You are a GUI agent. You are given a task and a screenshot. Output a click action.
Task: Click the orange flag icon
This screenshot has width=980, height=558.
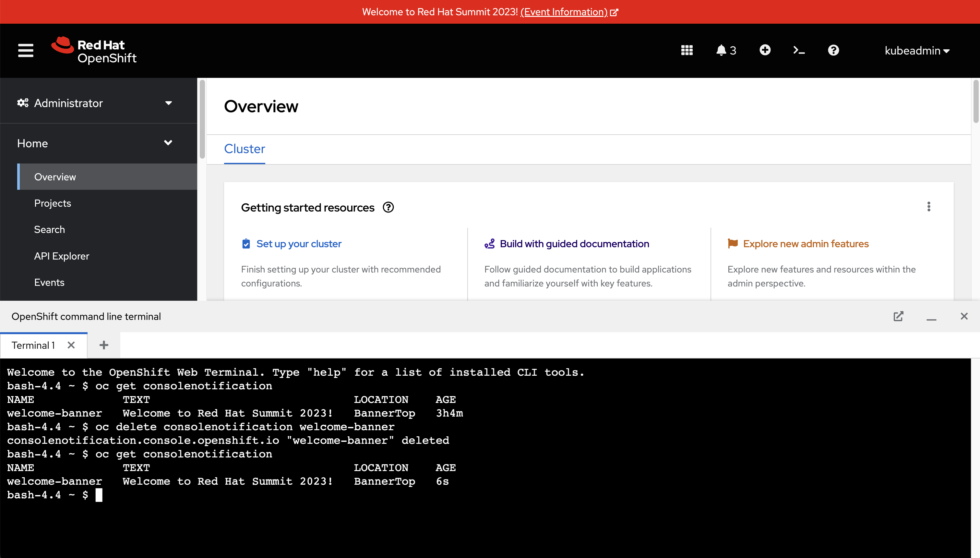click(733, 244)
